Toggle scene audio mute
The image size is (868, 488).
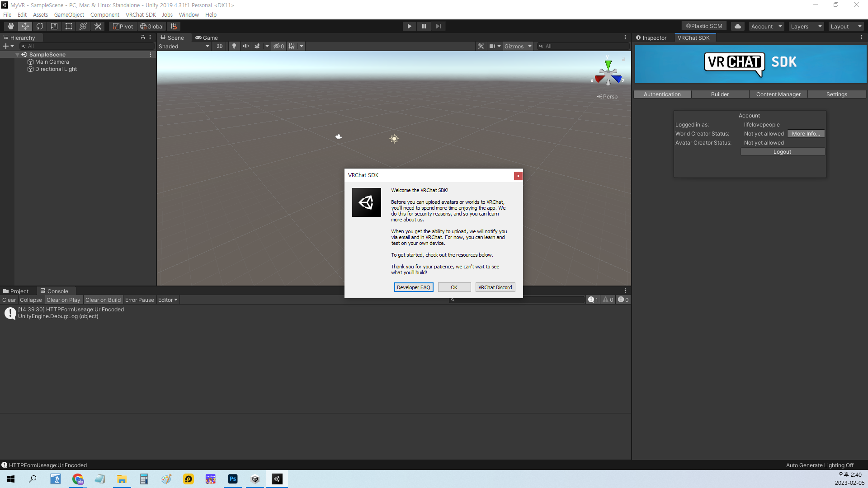pos(245,46)
